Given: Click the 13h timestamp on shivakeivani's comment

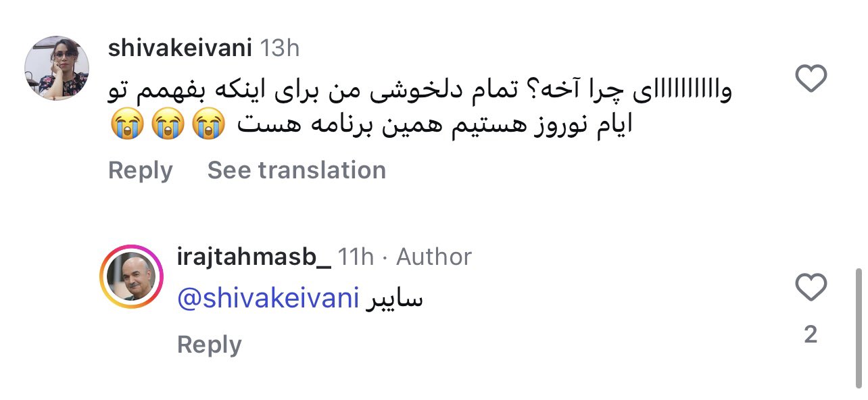Looking at the screenshot, I should tap(280, 48).
